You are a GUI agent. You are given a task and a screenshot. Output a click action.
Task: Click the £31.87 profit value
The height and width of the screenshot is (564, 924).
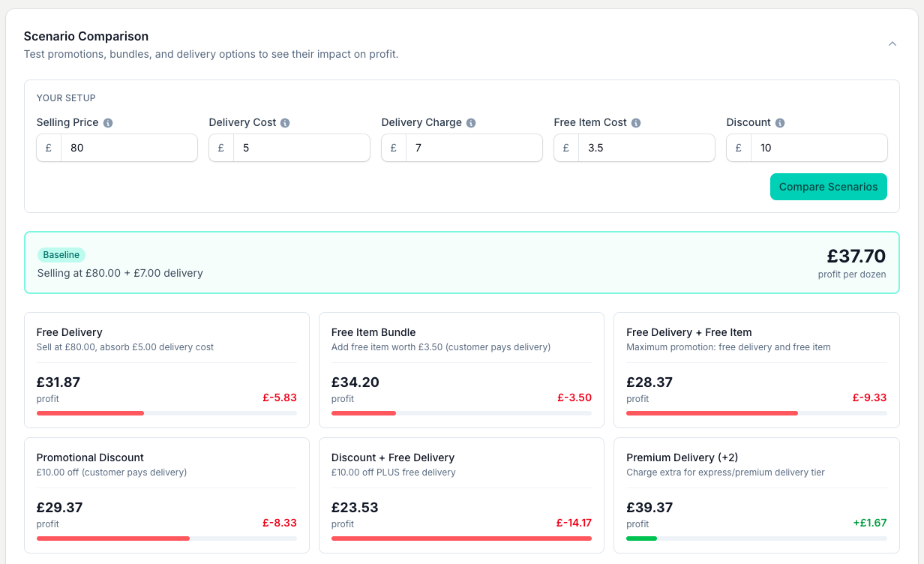tap(58, 382)
